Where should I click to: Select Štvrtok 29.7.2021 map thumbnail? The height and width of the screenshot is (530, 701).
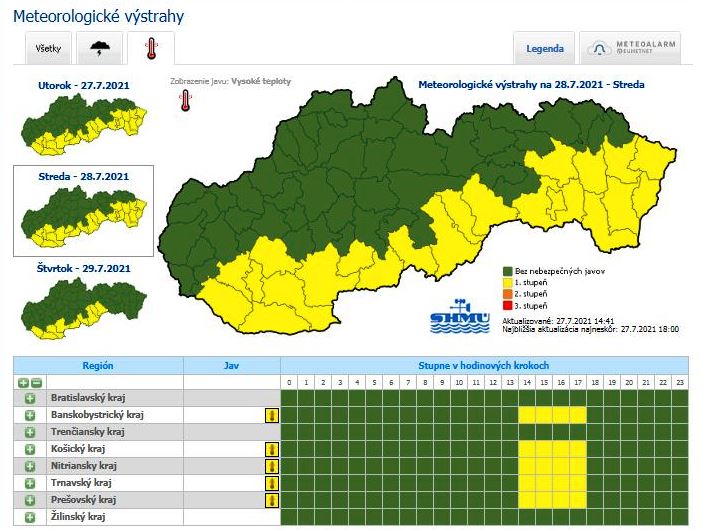click(84, 305)
